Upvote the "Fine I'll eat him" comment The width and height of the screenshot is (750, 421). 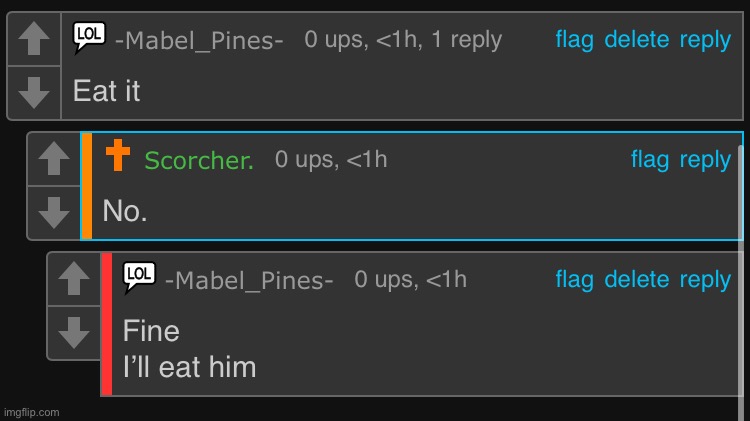pyautogui.click(x=74, y=278)
